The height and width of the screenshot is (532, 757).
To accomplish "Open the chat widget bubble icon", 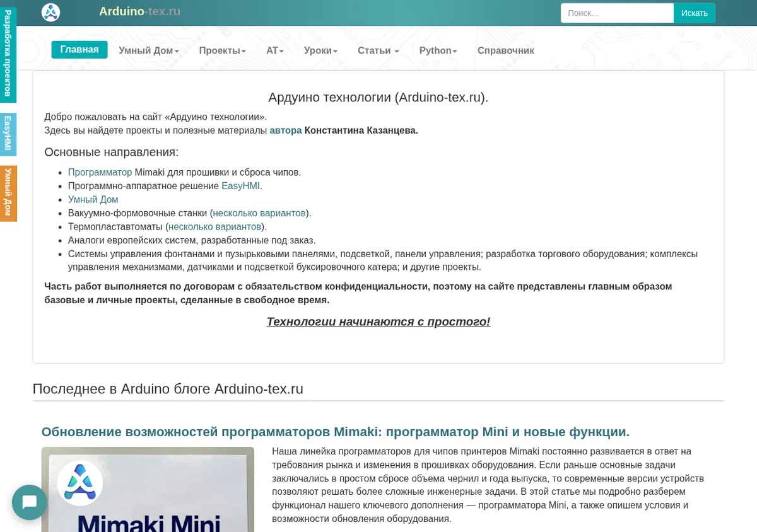I will point(30,502).
